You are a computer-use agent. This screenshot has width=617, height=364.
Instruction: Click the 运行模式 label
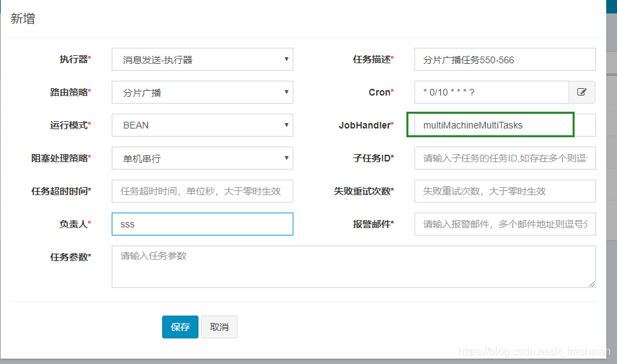point(71,125)
